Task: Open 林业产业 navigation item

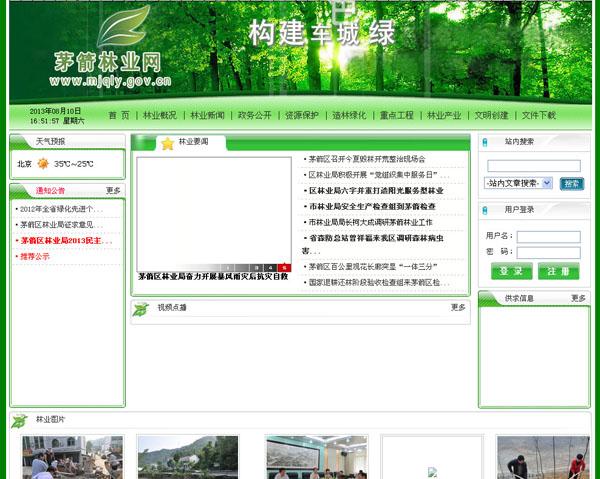Action: [x=444, y=115]
